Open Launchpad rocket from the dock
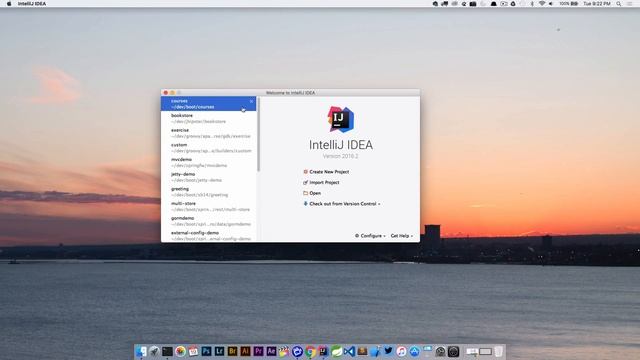640x360 pixels. coord(154,351)
